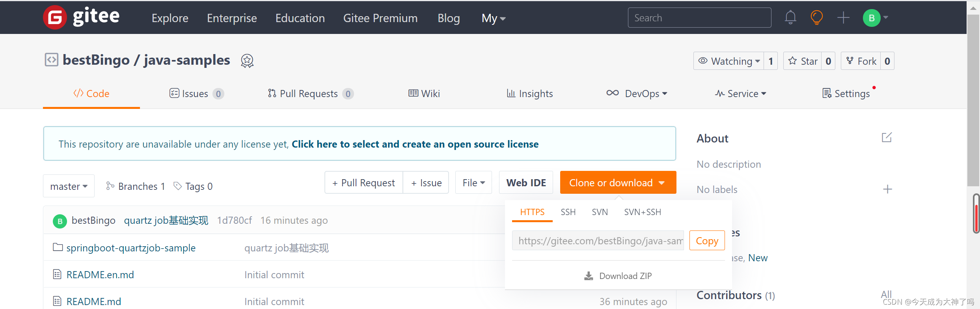
Task: Open the Watching dropdown
Action: click(x=729, y=61)
